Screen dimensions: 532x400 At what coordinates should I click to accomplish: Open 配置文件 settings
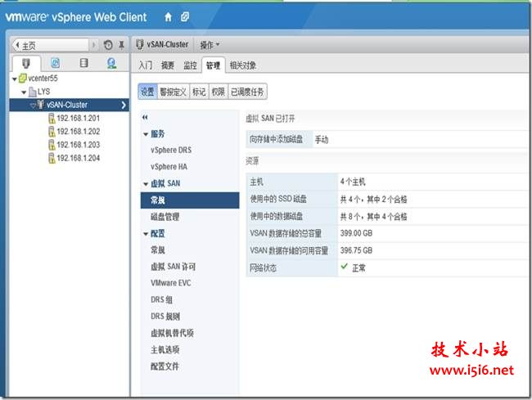pyautogui.click(x=165, y=366)
